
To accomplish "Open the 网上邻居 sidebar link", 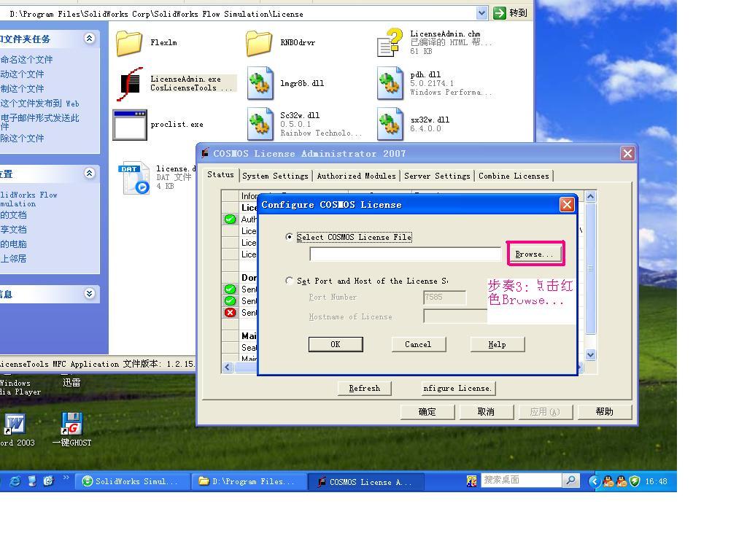I will click(x=13, y=259).
